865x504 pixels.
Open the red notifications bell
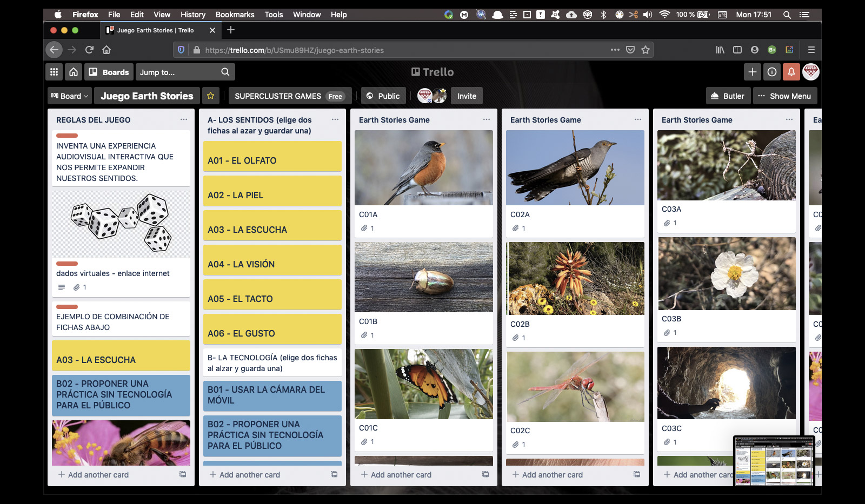pos(791,72)
